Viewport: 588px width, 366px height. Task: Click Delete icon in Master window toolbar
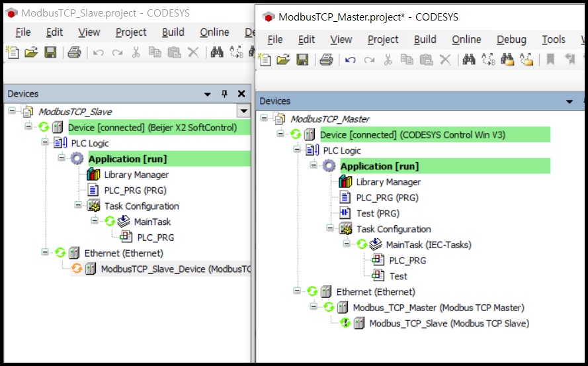click(x=445, y=60)
